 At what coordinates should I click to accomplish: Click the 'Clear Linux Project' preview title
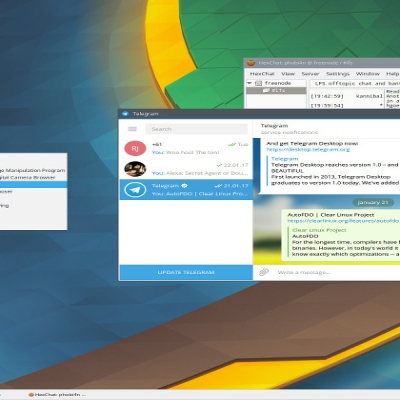319,230
